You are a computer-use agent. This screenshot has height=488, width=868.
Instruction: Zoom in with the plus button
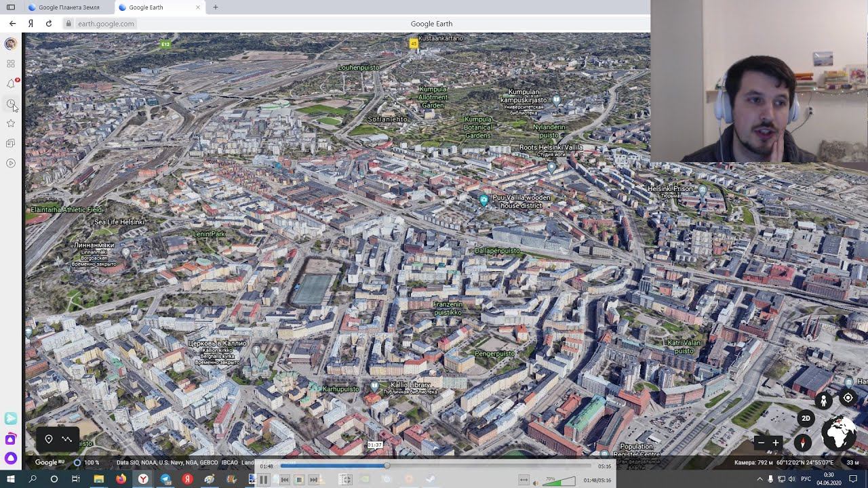pyautogui.click(x=776, y=443)
